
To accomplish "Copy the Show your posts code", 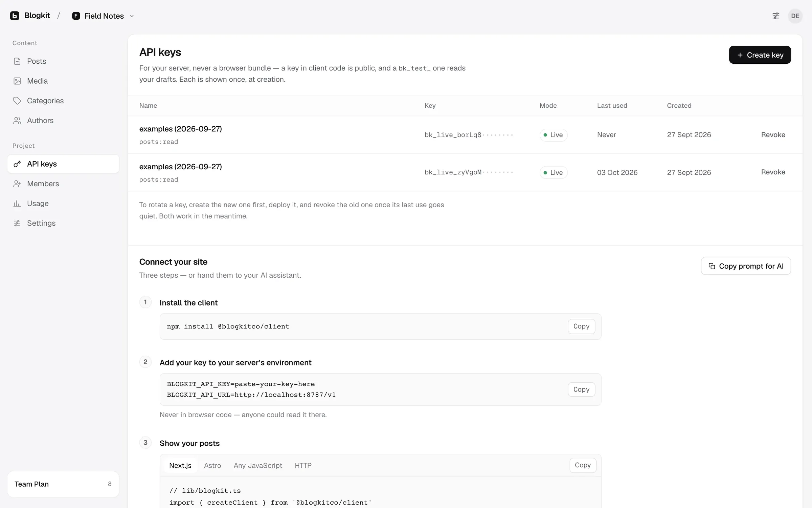I will 583,465.
